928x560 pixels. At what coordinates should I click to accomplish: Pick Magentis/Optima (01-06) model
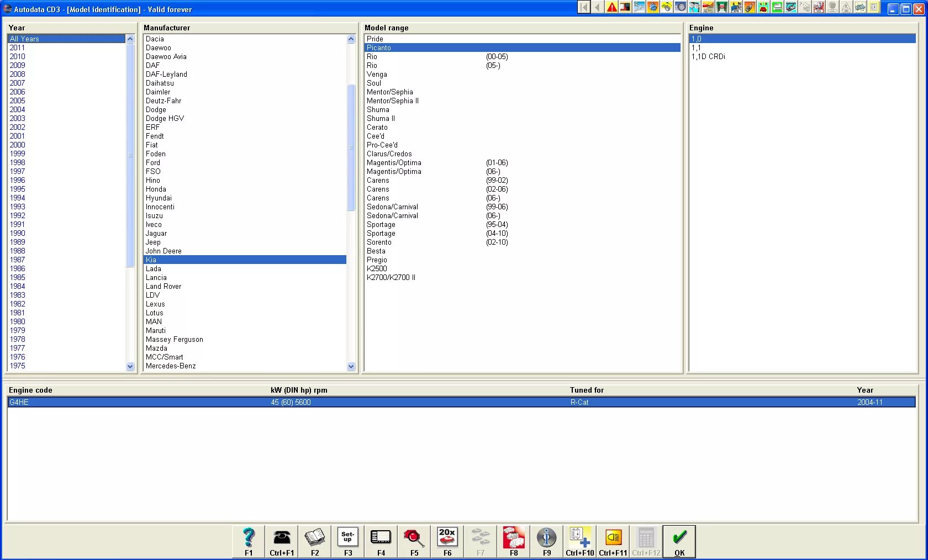pos(523,163)
